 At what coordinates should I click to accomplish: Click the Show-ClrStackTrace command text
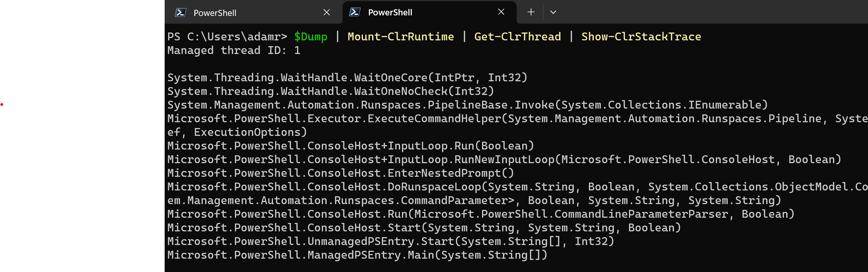click(x=641, y=36)
